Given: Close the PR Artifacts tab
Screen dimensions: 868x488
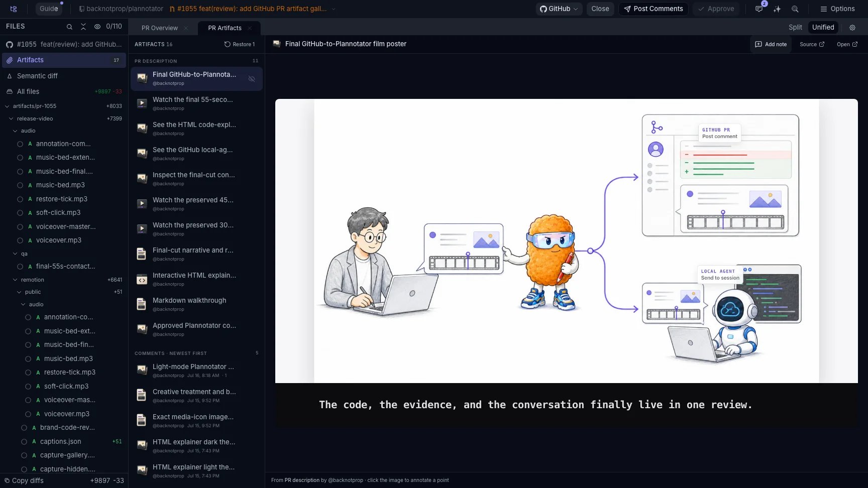Looking at the screenshot, I should (250, 28).
